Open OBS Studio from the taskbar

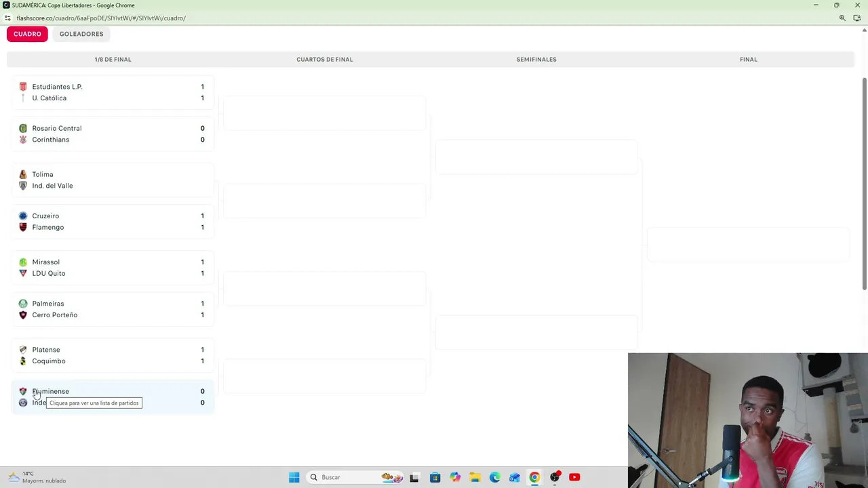pyautogui.click(x=555, y=477)
